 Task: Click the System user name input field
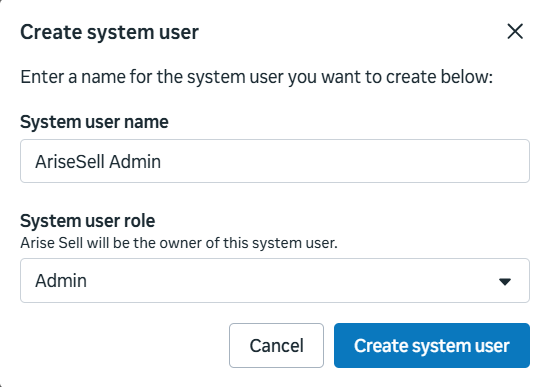[275, 161]
